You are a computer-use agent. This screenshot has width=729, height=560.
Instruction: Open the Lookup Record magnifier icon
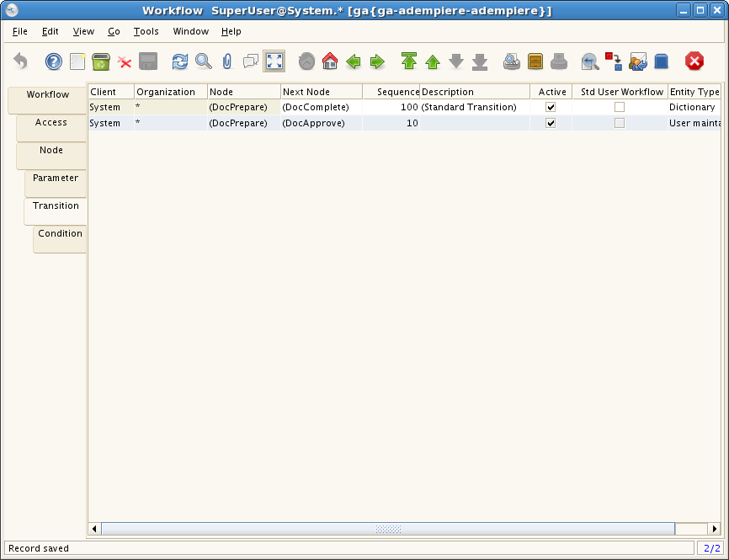coord(204,61)
